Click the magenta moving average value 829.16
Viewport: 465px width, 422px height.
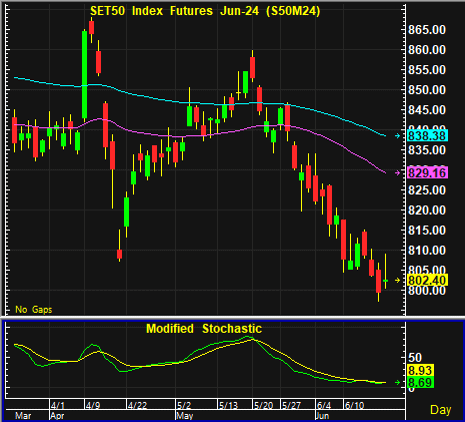pos(427,173)
